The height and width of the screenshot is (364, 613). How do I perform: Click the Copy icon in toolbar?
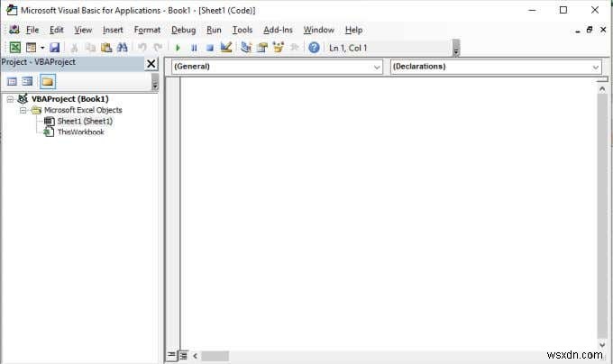pyautogui.click(x=90, y=48)
